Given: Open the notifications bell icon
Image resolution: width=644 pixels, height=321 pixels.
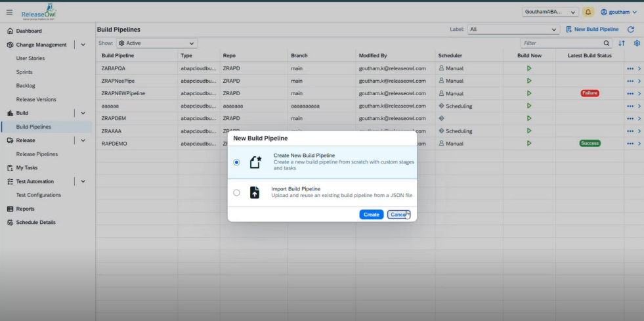Looking at the screenshot, I should [588, 12].
